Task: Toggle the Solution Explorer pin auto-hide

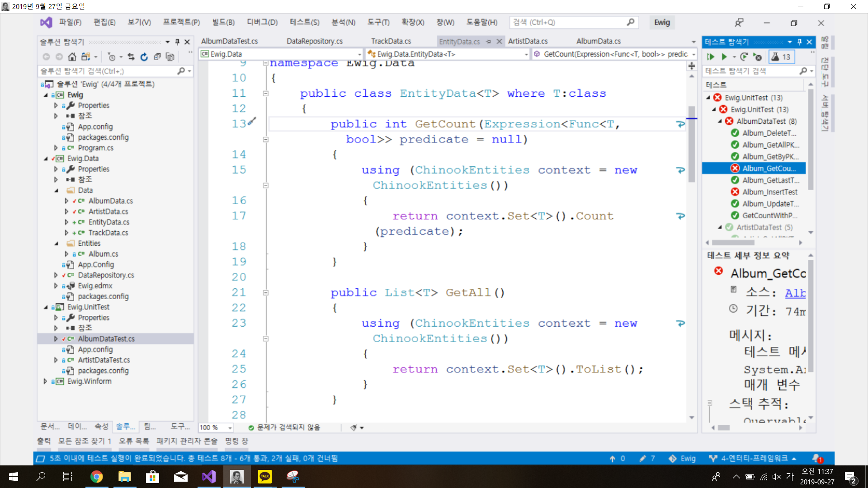Action: tap(177, 42)
